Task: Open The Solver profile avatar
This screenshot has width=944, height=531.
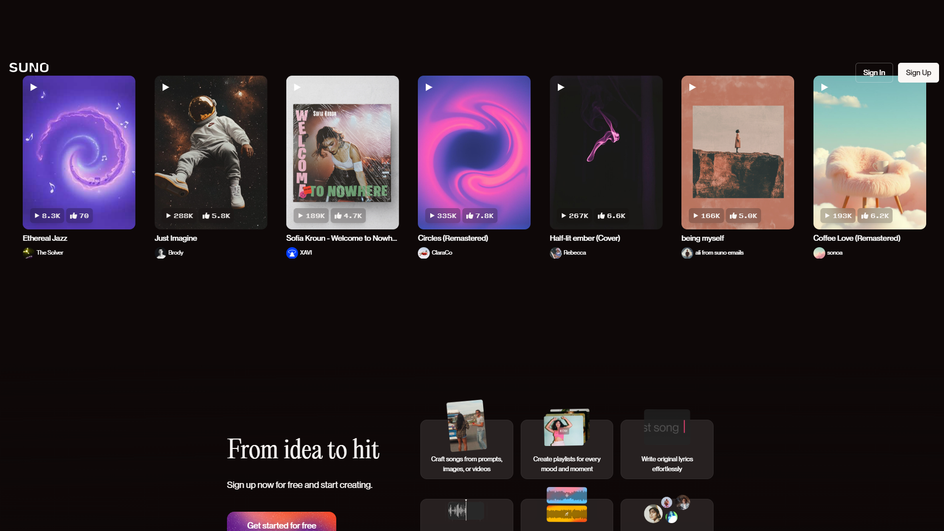Action: 28,253
